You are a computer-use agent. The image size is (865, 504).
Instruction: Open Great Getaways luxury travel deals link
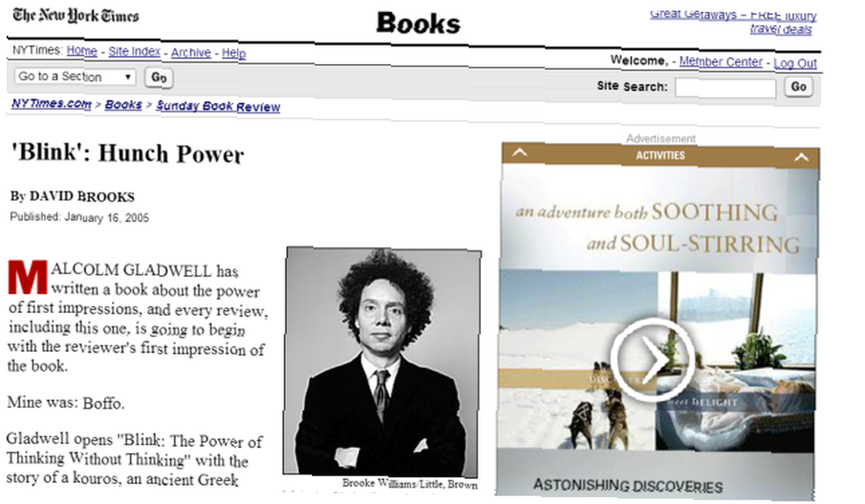(x=734, y=22)
